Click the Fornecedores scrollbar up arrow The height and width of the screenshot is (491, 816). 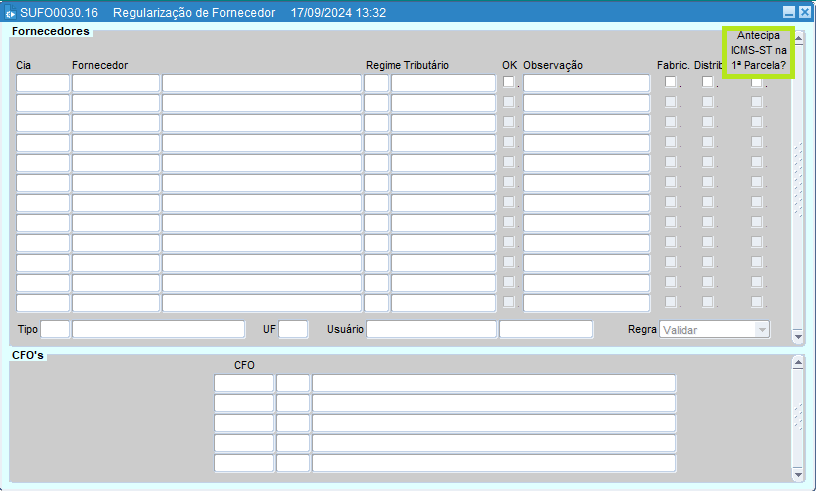pyautogui.click(x=798, y=37)
